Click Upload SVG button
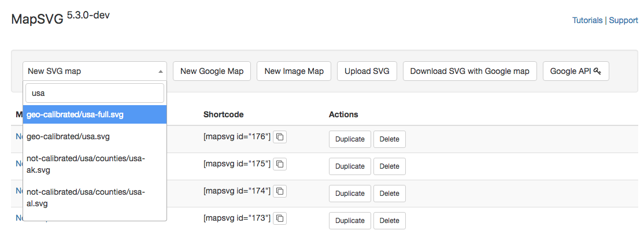The width and height of the screenshot is (644, 234). pyautogui.click(x=367, y=71)
